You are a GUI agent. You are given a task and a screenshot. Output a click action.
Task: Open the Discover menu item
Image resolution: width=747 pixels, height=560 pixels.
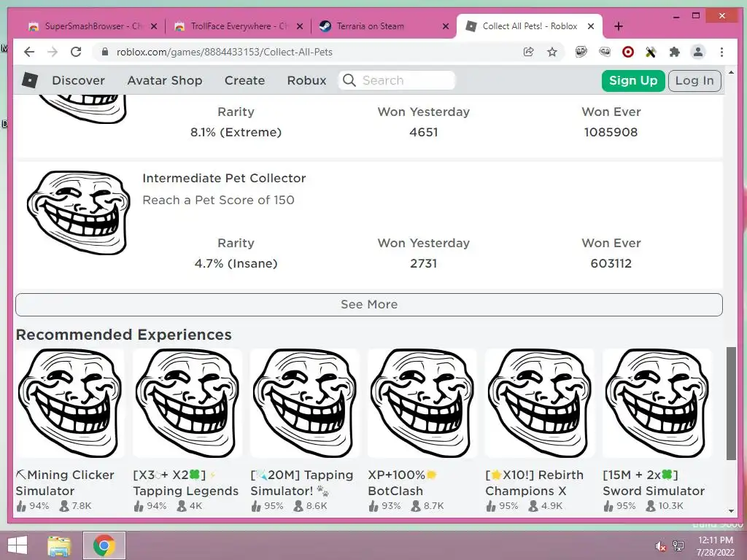click(78, 80)
